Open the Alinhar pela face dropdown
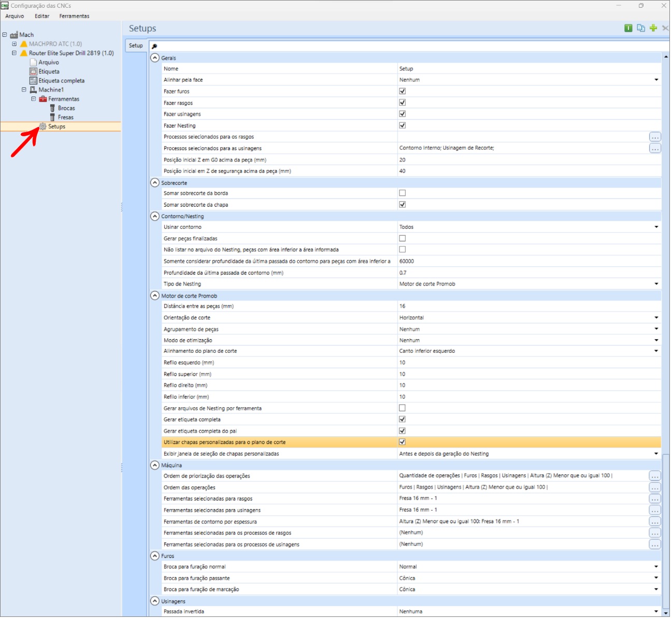This screenshot has height=619, width=672. coord(656,80)
